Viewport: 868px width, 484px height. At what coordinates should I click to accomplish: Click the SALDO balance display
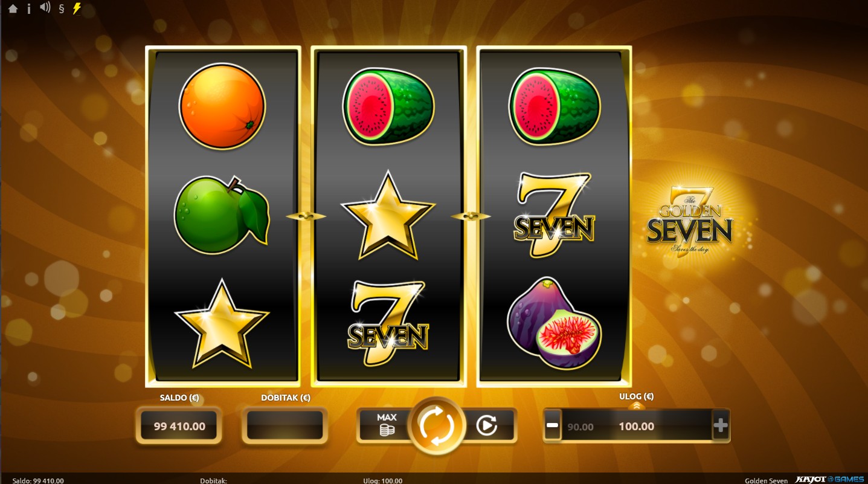(x=179, y=426)
